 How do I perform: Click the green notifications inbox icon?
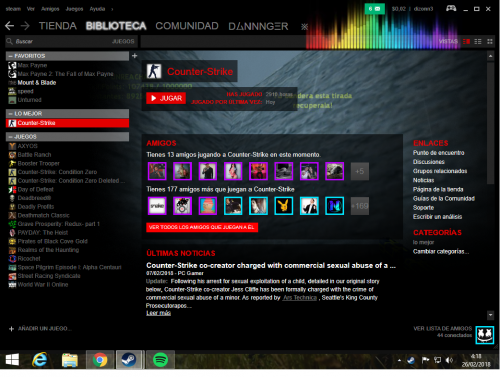click(374, 9)
